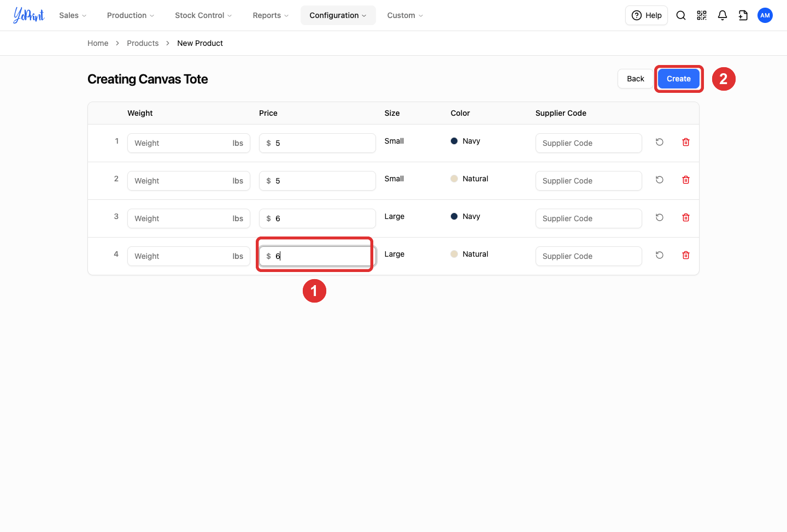Open the YoPrint logo home link
This screenshot has width=787, height=532.
pyautogui.click(x=29, y=15)
